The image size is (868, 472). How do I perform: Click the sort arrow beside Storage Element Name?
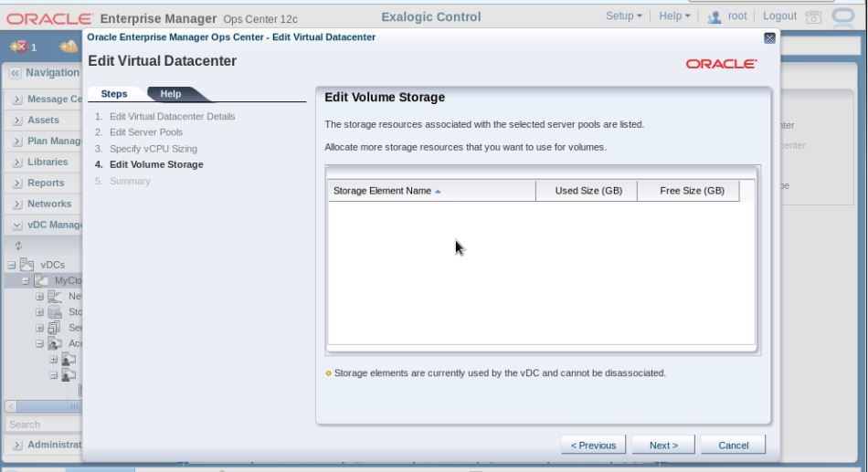pyautogui.click(x=438, y=192)
